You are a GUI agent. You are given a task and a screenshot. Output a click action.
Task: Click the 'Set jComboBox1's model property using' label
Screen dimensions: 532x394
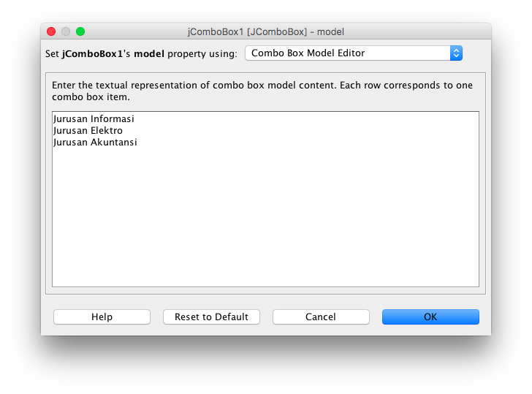(141, 53)
